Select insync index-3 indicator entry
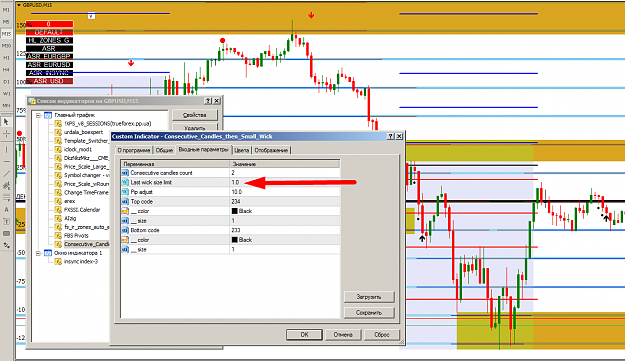Image resolution: width=625 pixels, height=361 pixels. 81,261
